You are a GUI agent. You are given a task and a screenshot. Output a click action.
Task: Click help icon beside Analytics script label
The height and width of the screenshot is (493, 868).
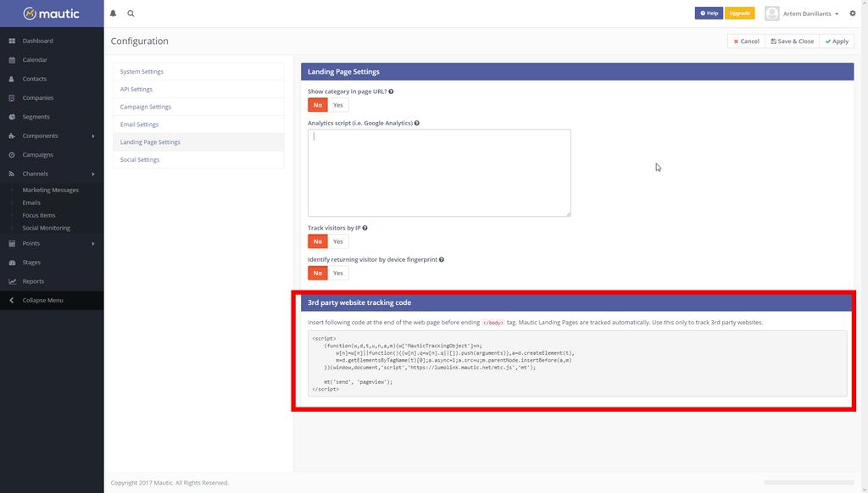pyautogui.click(x=417, y=124)
